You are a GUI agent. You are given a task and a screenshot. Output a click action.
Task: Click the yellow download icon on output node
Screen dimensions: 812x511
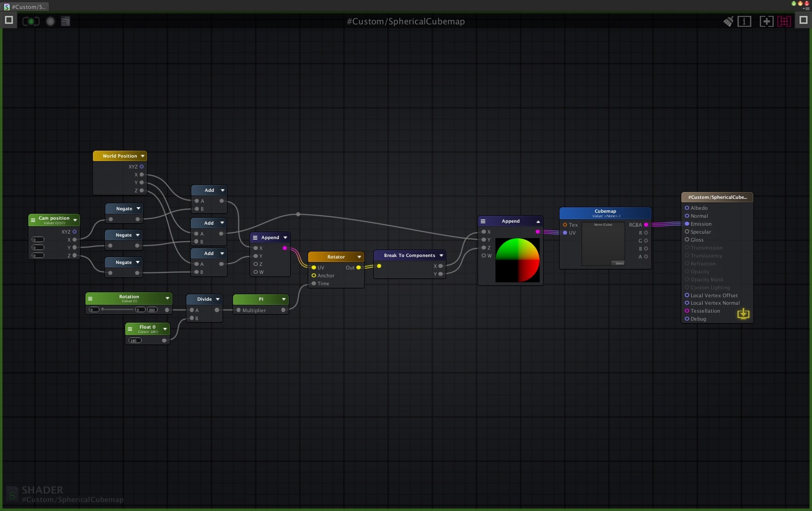tap(743, 314)
